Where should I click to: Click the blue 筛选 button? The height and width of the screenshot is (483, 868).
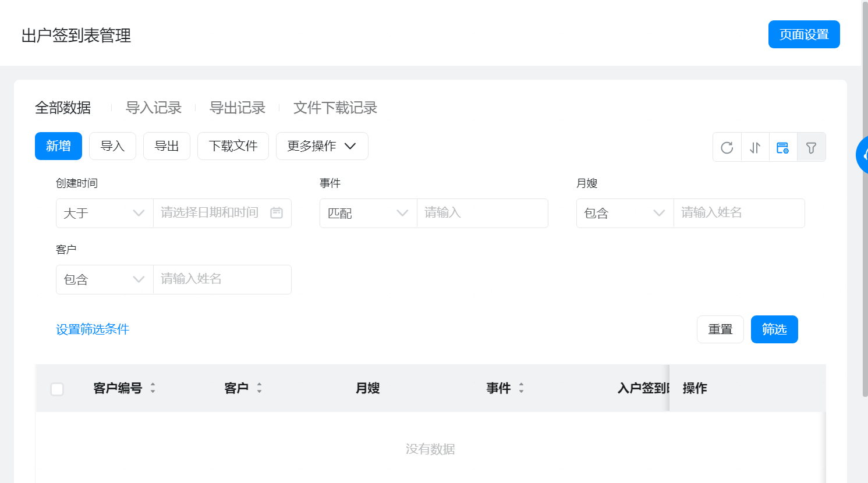(x=774, y=329)
